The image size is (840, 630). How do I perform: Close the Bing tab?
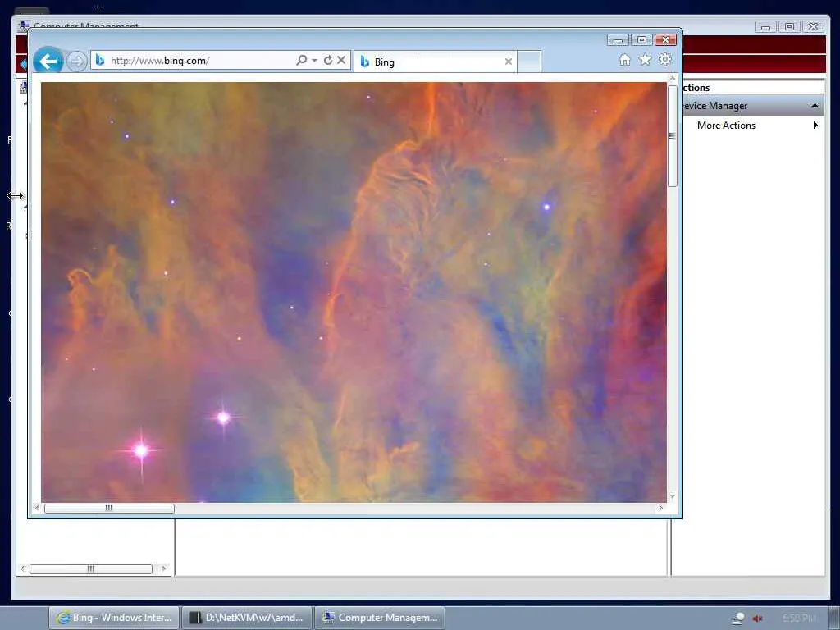[x=509, y=62]
